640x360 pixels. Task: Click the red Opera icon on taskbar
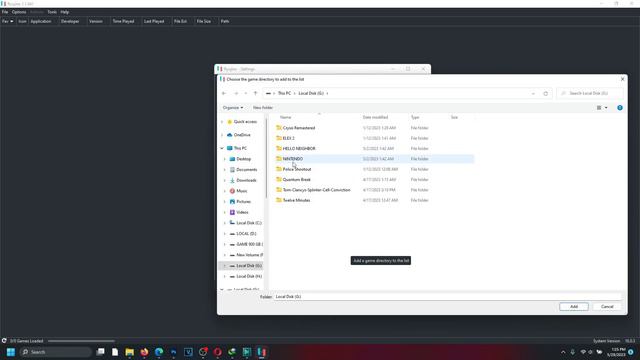[x=218, y=352]
